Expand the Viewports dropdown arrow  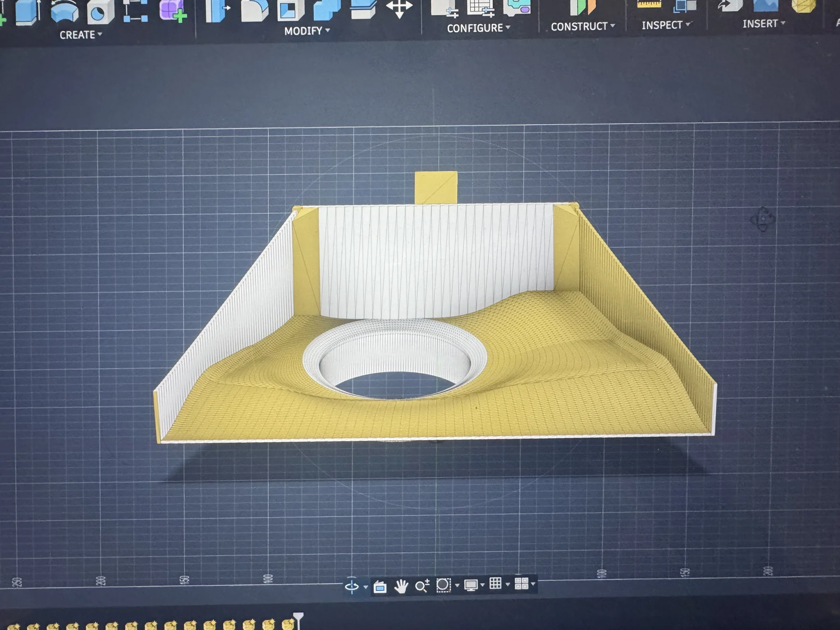click(x=533, y=583)
